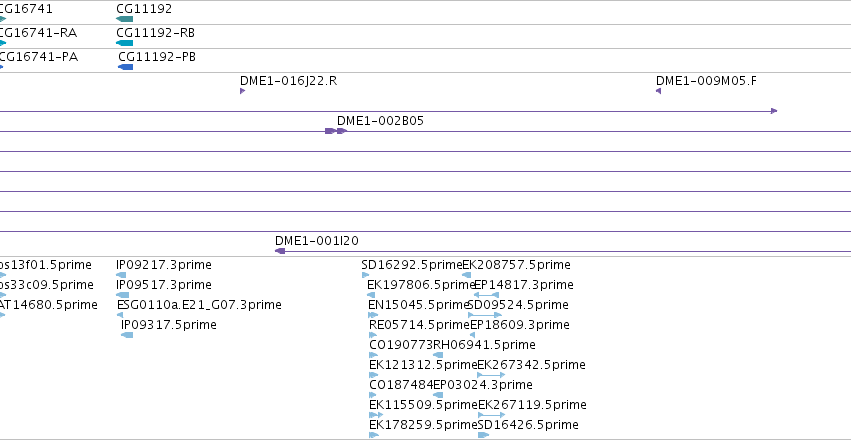Screen dimensions: 851x440
Task: Select the IP09317.5prime EST glyph
Action: coord(127,335)
